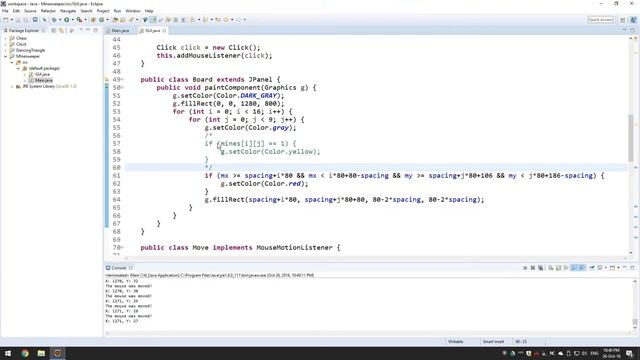This screenshot has height=360, width=640.
Task: Click the New Java Package icon
Action: coord(93,20)
